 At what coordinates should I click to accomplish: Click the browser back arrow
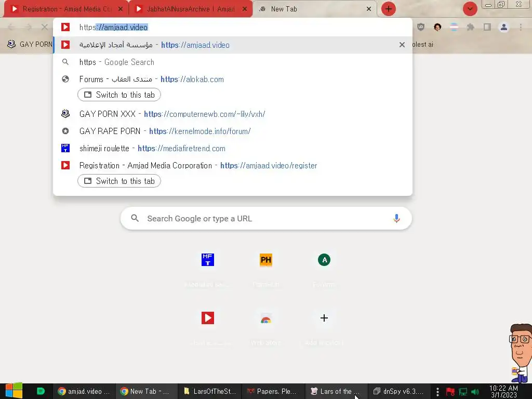[x=11, y=27]
